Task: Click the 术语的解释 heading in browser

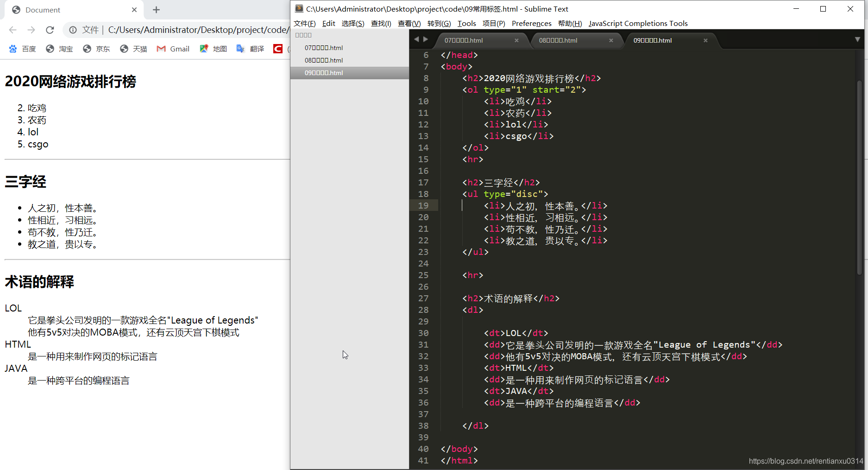Action: pyautogui.click(x=39, y=282)
